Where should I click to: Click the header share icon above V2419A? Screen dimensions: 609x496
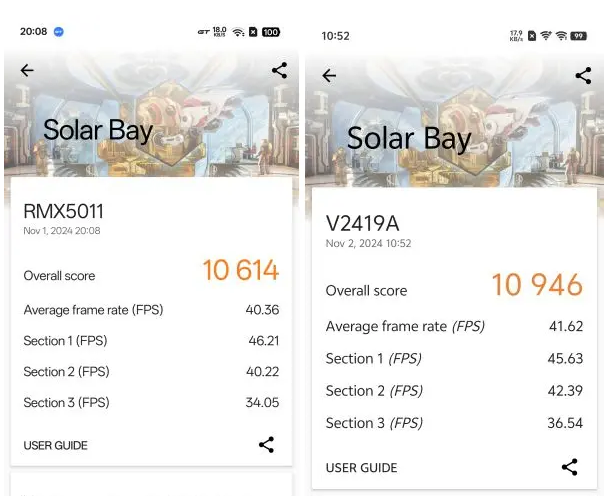(x=583, y=76)
